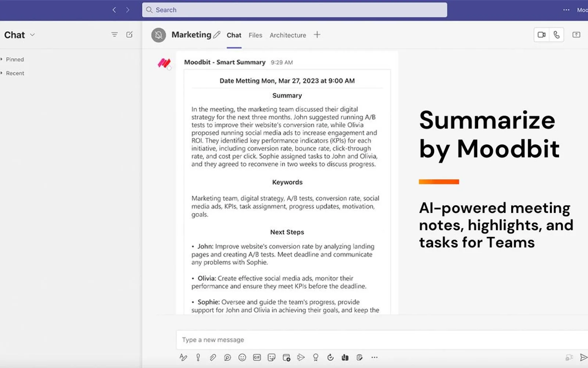Click into the Search box
Viewport: 588px width, 368px height.
pos(295,10)
